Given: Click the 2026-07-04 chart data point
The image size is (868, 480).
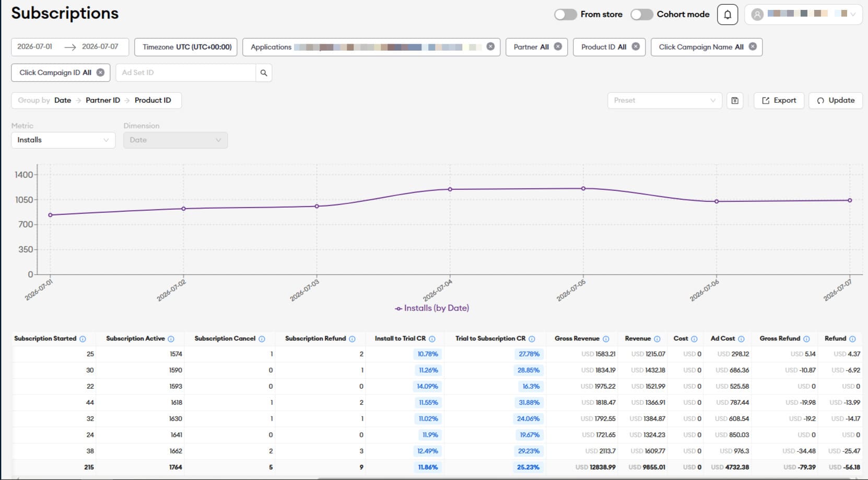Looking at the screenshot, I should 450,189.
